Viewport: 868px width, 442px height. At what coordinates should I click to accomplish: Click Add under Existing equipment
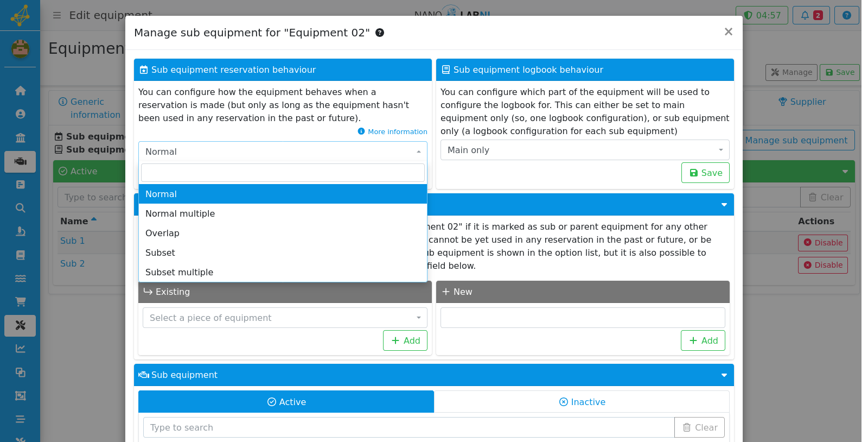click(405, 340)
